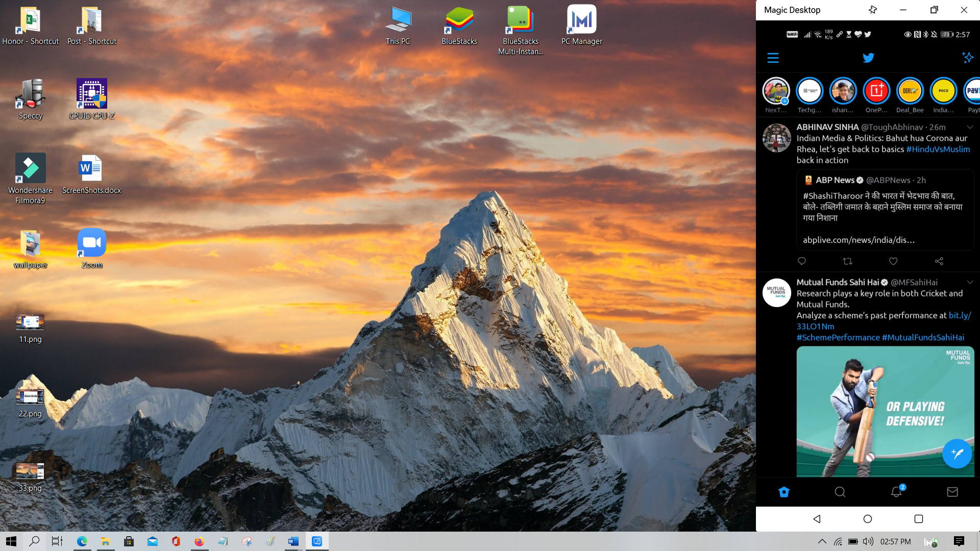The width and height of the screenshot is (980, 551).
Task: Retweet the ABHINAV SINHA tweet
Action: 847,261
